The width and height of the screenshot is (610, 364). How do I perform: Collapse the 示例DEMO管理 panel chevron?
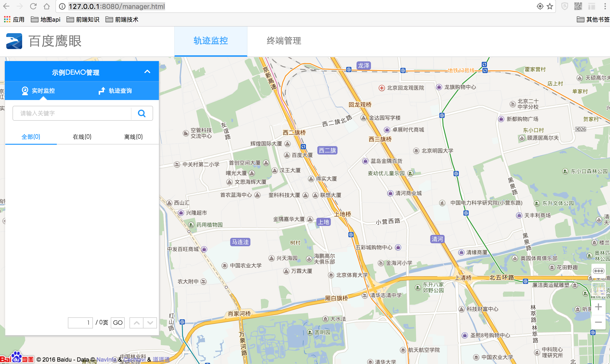pyautogui.click(x=147, y=72)
